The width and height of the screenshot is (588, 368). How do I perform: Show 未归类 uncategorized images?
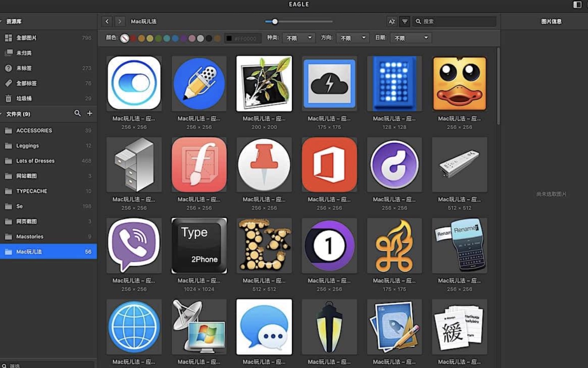point(48,53)
